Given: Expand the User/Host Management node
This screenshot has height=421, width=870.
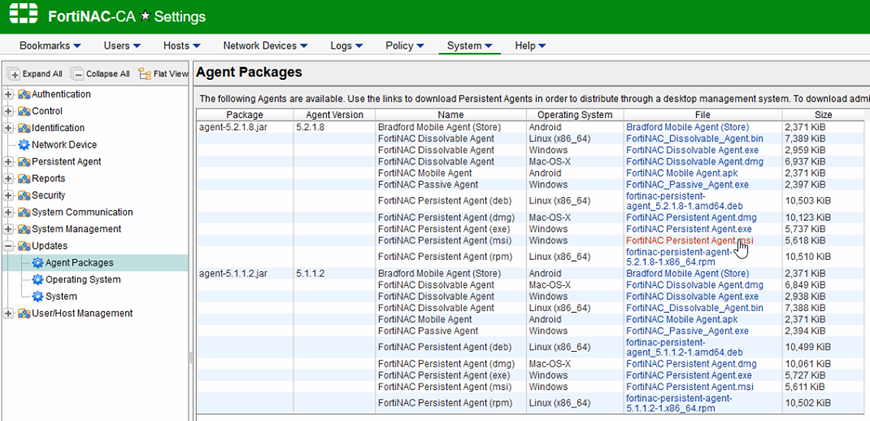Looking at the screenshot, I should [9, 314].
